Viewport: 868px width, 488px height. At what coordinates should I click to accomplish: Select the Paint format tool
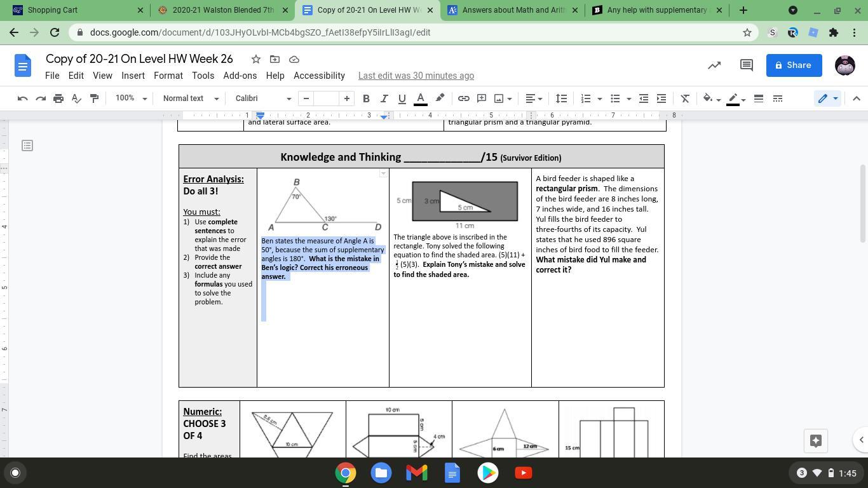tap(94, 98)
